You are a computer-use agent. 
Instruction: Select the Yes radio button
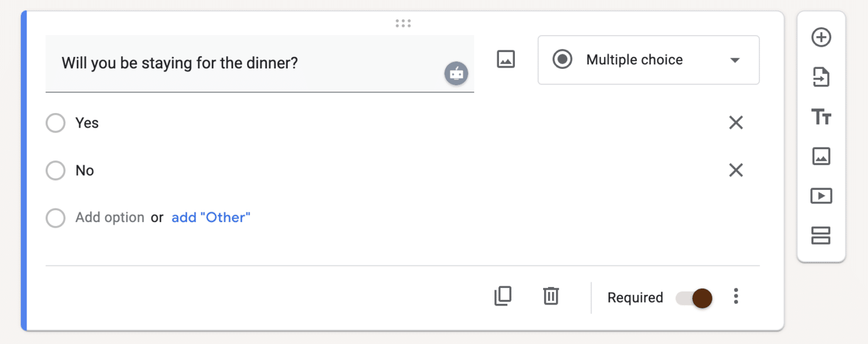pyautogui.click(x=55, y=123)
